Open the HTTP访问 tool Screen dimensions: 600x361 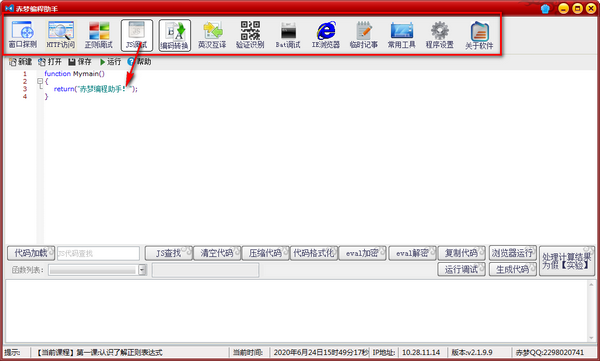pyautogui.click(x=61, y=35)
